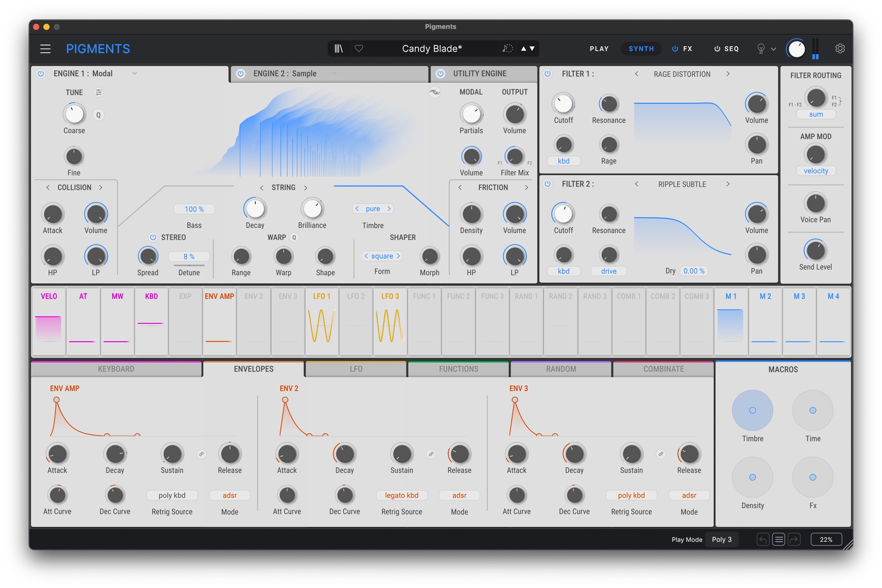Open the history list icon
882x588 pixels.
(x=779, y=539)
